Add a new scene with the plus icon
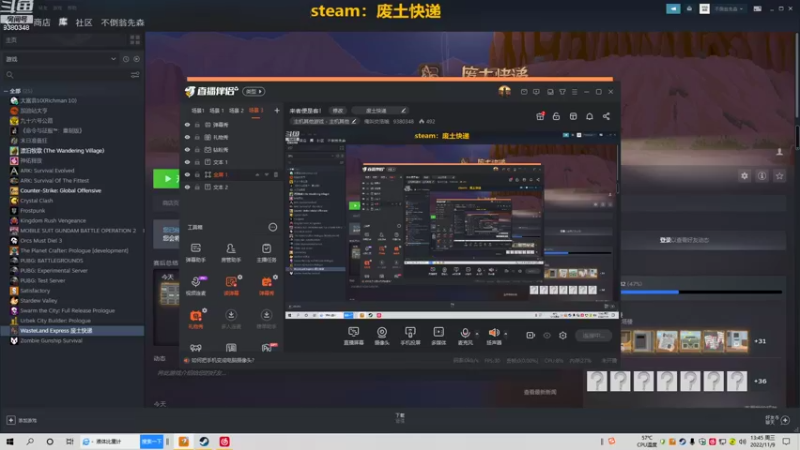Screen dimensions: 800x450 (x=277, y=110)
